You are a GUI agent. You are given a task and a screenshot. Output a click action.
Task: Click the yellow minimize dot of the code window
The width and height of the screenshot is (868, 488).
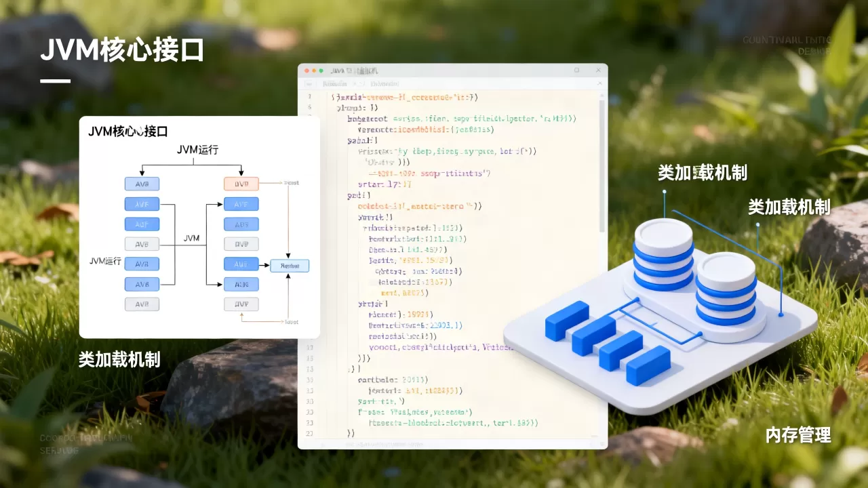[313, 70]
